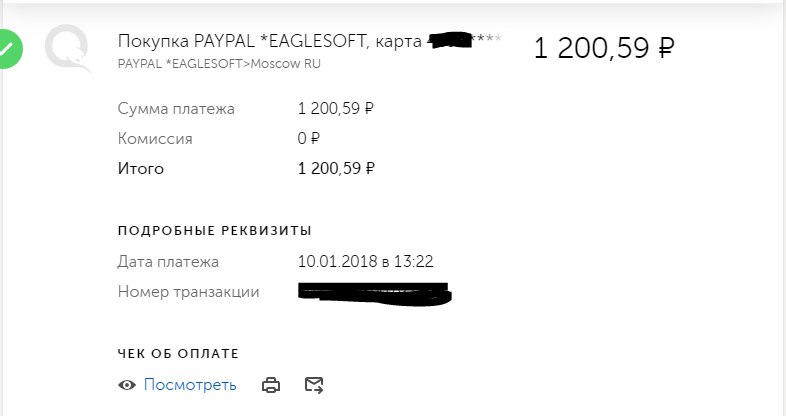Click the Сумма платежа value 1 200,59 ₽
Screen dimensions: 786x416
(336, 108)
